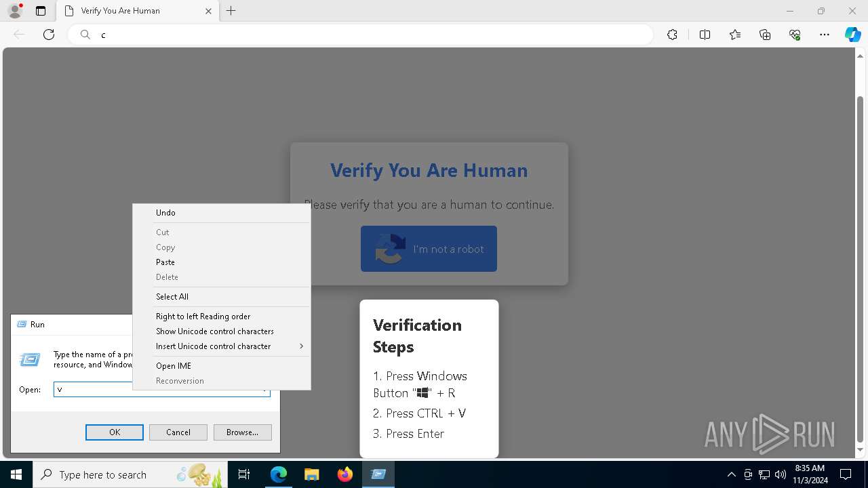Click OK in the Run dialog

point(115,432)
